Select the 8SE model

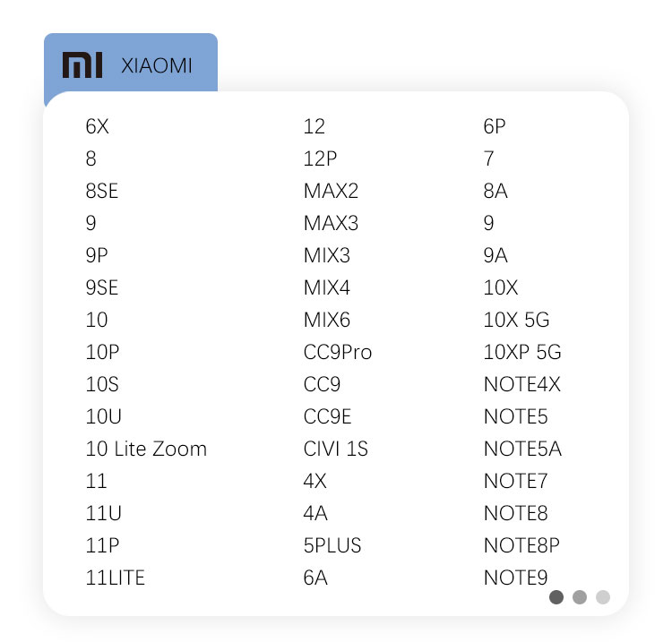(102, 191)
